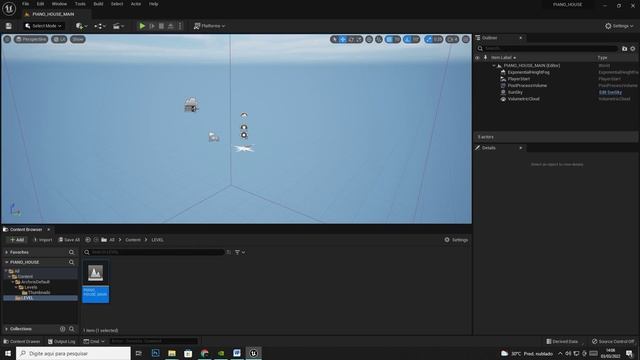The width and height of the screenshot is (640, 360).
Task: Open the File menu
Action: 25,4
